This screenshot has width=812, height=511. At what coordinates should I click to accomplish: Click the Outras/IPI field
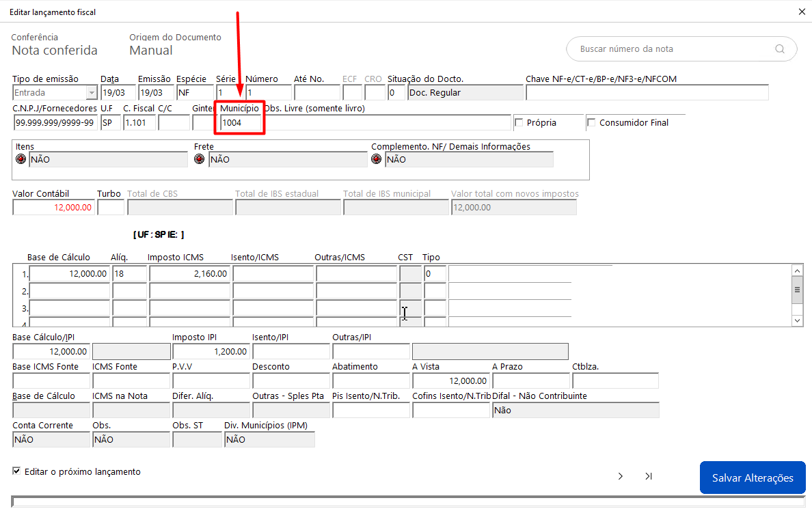click(370, 352)
